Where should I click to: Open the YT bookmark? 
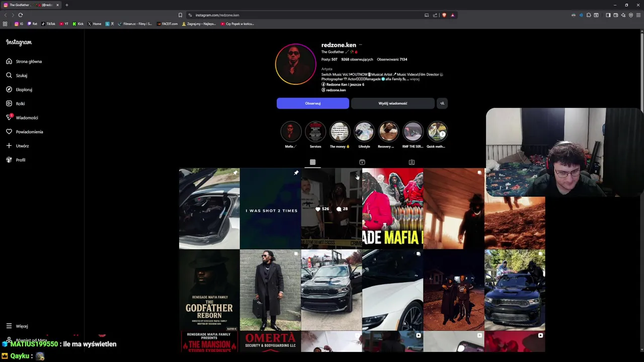coord(64,24)
